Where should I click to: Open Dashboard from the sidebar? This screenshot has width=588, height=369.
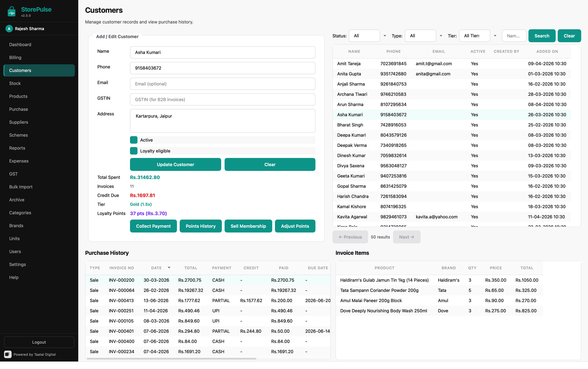[39, 44]
